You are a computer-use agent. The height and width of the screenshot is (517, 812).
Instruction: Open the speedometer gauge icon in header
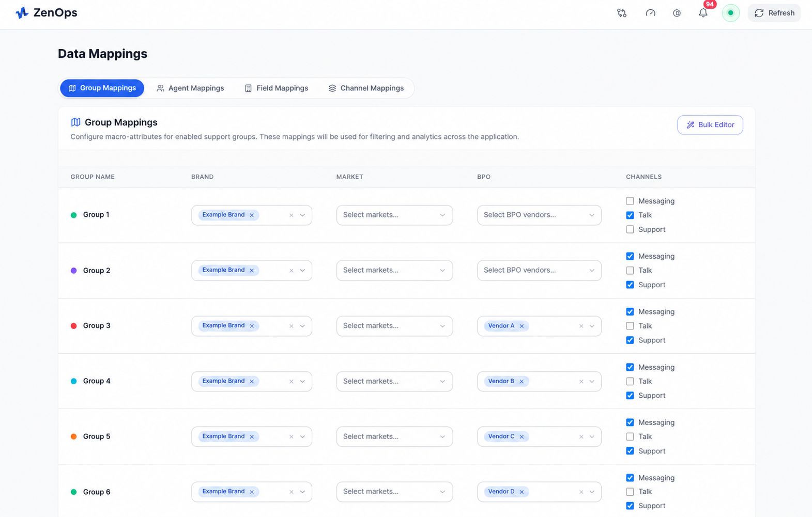click(x=650, y=13)
